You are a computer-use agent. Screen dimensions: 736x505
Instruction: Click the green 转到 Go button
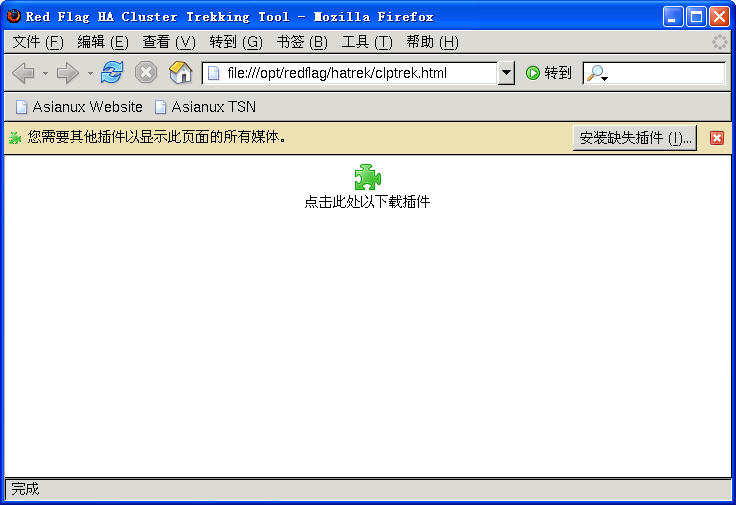[x=549, y=73]
